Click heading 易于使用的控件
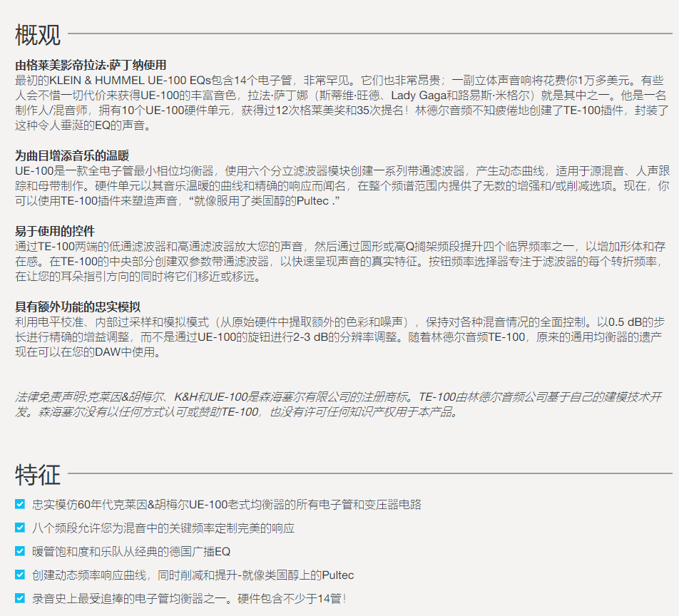This screenshot has height=616, width=679. (x=55, y=231)
